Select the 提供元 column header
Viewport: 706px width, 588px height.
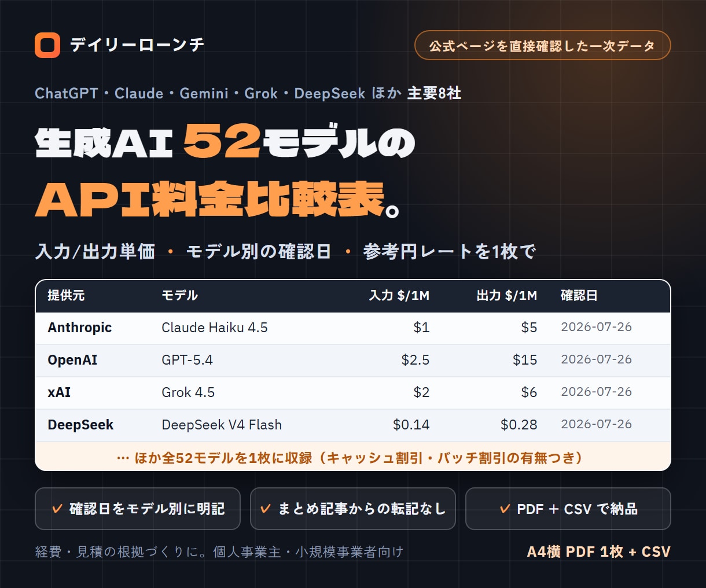point(66,296)
